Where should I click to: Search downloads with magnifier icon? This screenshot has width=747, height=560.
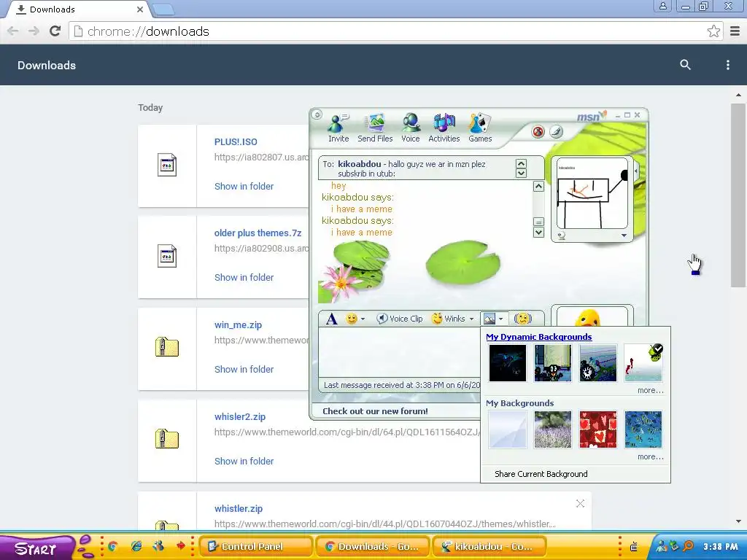(685, 65)
